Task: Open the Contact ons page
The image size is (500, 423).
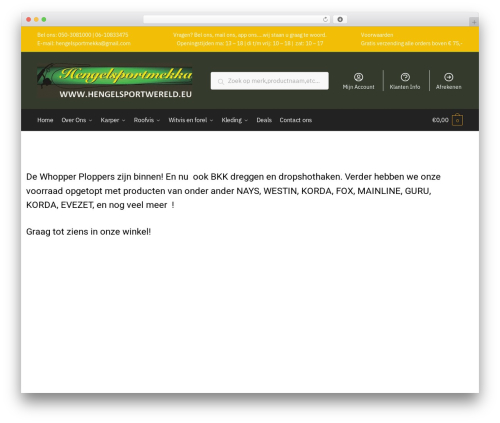Action: (x=296, y=120)
